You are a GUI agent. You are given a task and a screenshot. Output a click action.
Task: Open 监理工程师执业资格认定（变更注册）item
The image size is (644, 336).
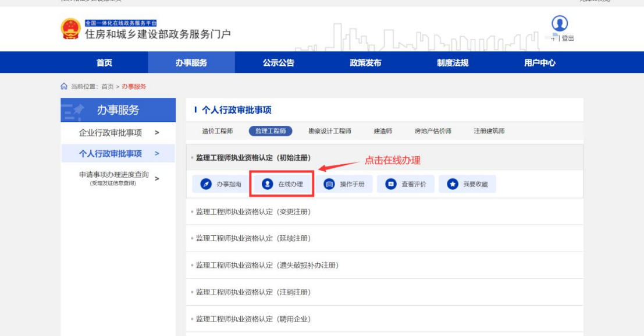point(253,212)
